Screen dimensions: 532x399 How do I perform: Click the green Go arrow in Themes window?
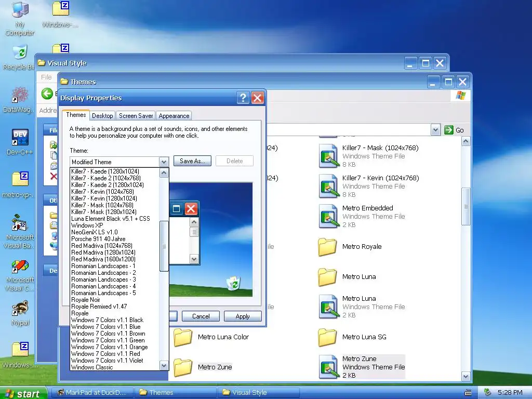click(448, 130)
